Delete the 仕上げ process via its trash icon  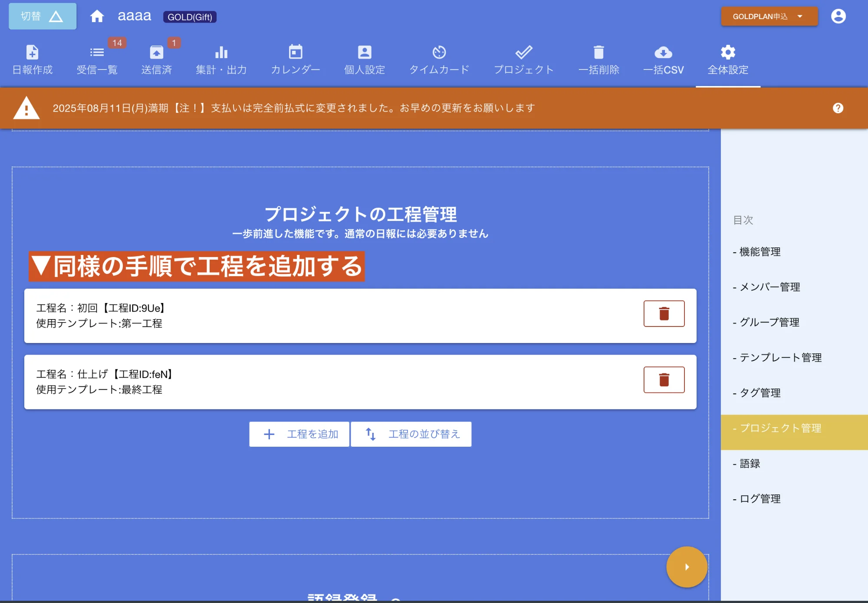point(664,379)
